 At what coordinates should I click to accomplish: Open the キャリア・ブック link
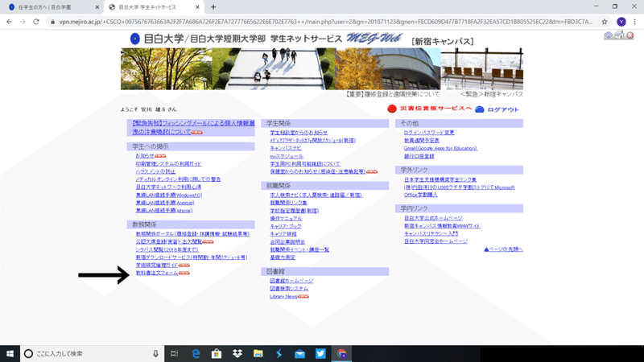[x=286, y=226]
